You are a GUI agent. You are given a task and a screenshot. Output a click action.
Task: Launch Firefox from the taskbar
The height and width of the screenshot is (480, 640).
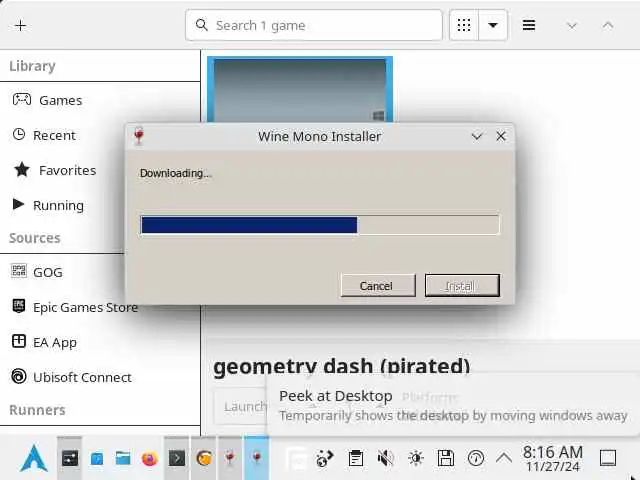pyautogui.click(x=150, y=459)
